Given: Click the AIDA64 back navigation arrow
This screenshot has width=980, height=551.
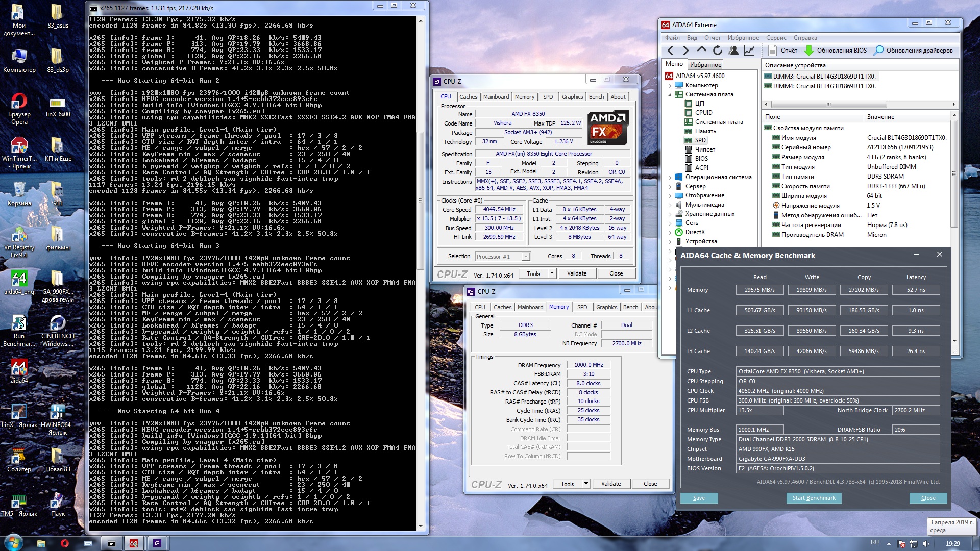Looking at the screenshot, I should 670,51.
